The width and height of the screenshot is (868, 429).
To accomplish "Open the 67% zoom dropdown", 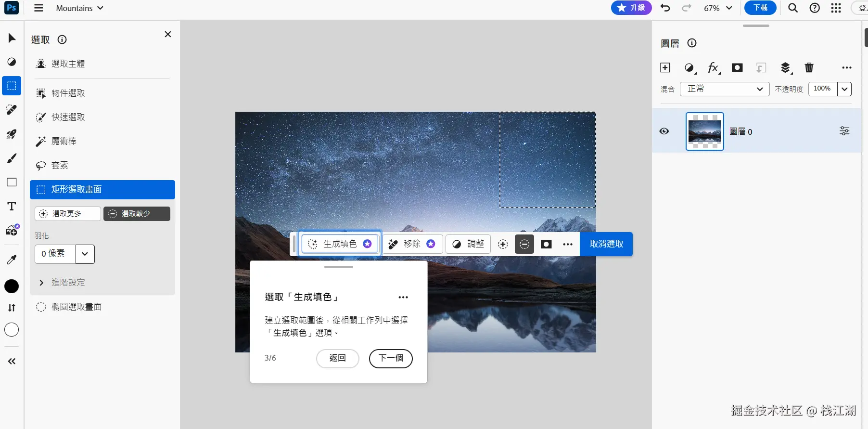I will (718, 8).
